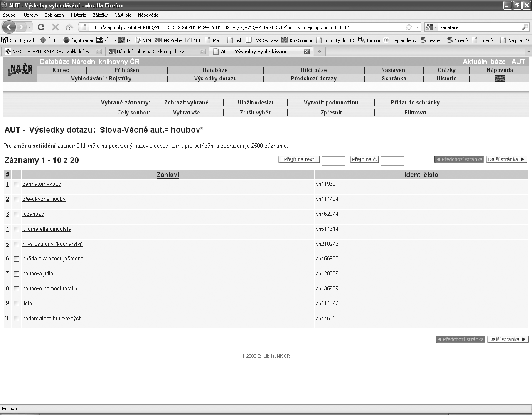Open the flight radar bookmark
Viewport: 532px width, 415px height.
click(x=79, y=40)
